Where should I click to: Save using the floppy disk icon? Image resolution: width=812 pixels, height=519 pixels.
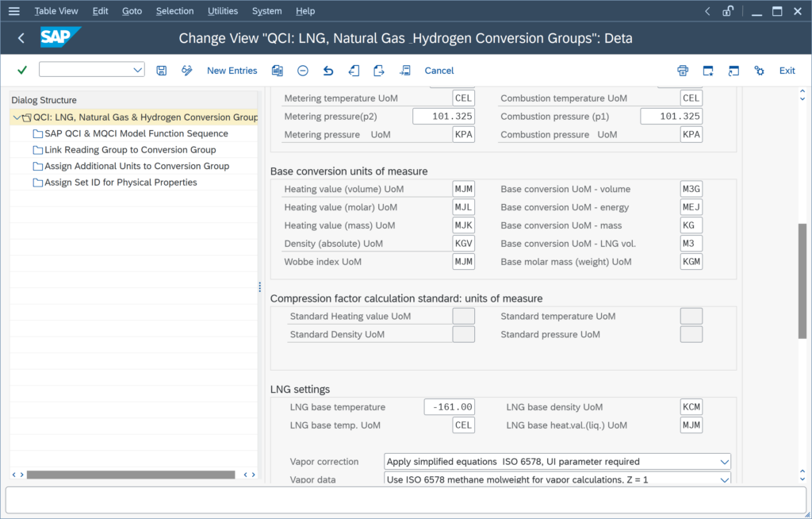tap(162, 71)
